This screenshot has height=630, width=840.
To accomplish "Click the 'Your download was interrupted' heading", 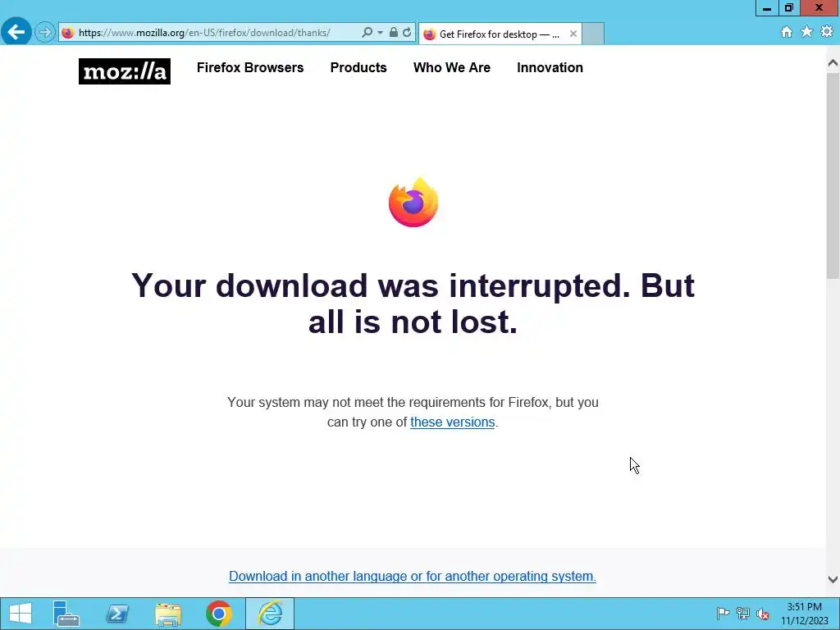I will (413, 304).
